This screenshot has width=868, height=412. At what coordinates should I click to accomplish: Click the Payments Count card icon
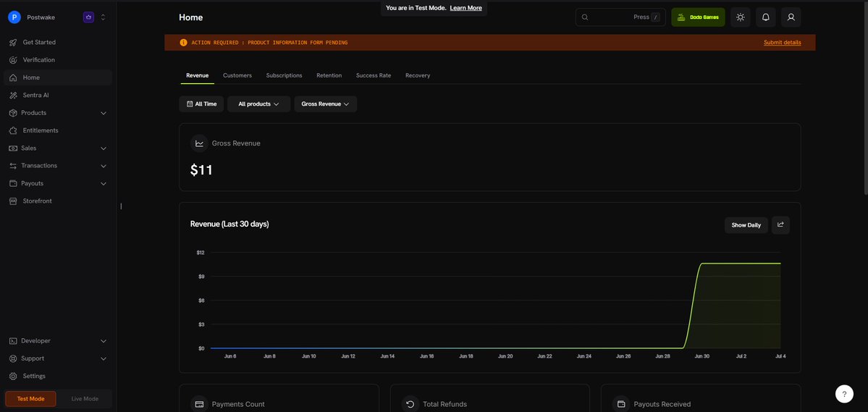coord(199,404)
